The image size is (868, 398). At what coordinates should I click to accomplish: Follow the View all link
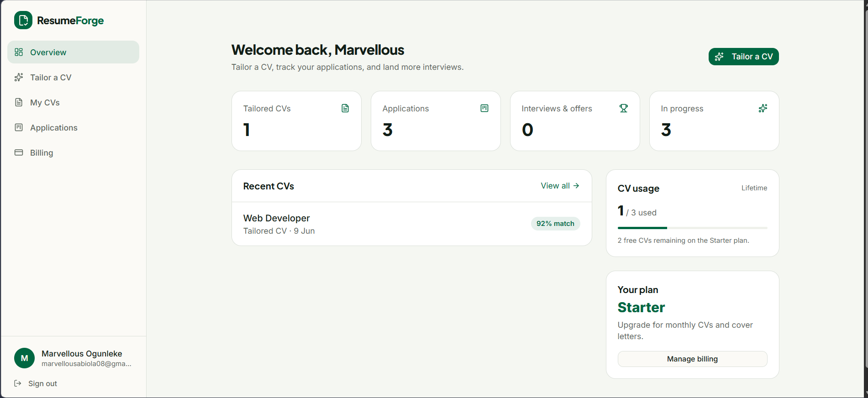coord(560,186)
